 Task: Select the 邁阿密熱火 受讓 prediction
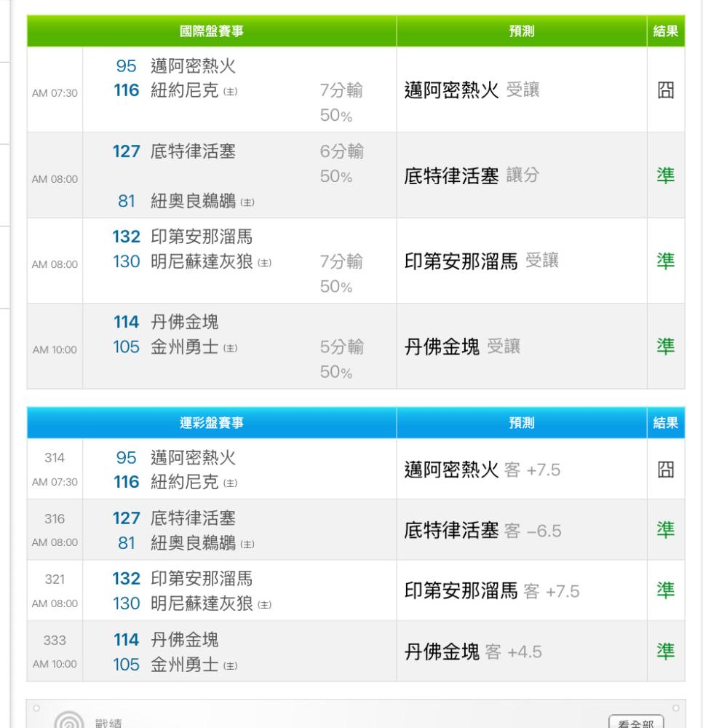click(x=472, y=90)
